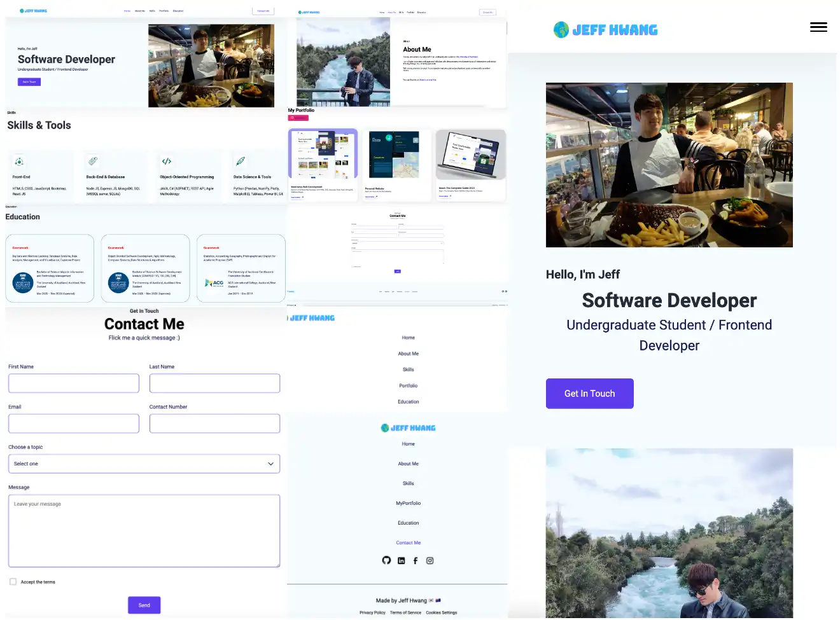This screenshot has height=620, width=840.
Task: Select Education in the desktop home header navigation
Action: tap(178, 11)
